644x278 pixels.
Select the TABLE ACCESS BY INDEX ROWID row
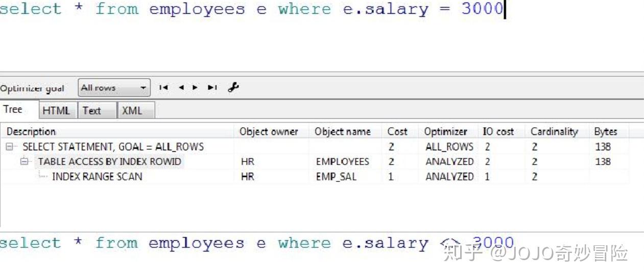pyautogui.click(x=315, y=161)
